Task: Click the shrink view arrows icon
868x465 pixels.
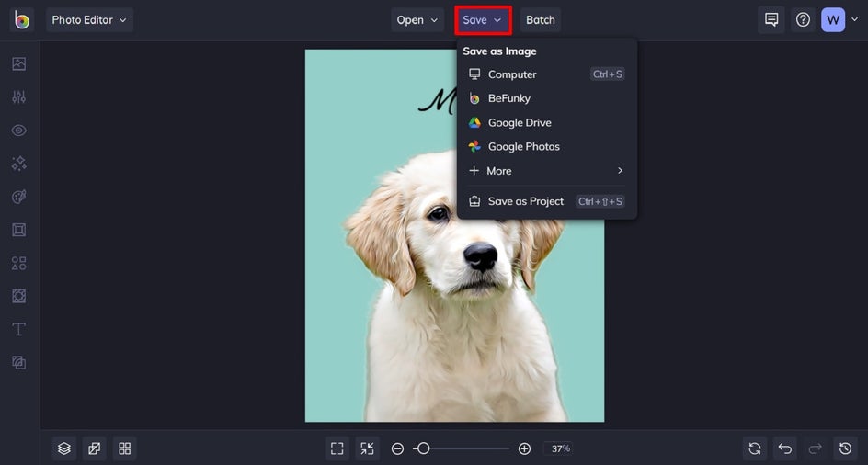Action: click(368, 448)
